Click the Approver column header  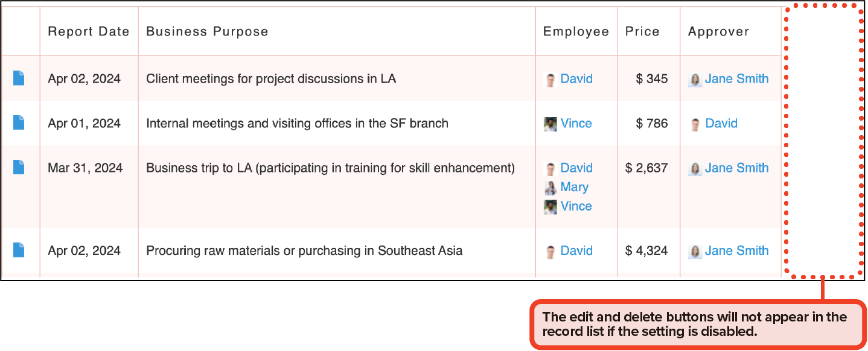pyautogui.click(x=718, y=31)
